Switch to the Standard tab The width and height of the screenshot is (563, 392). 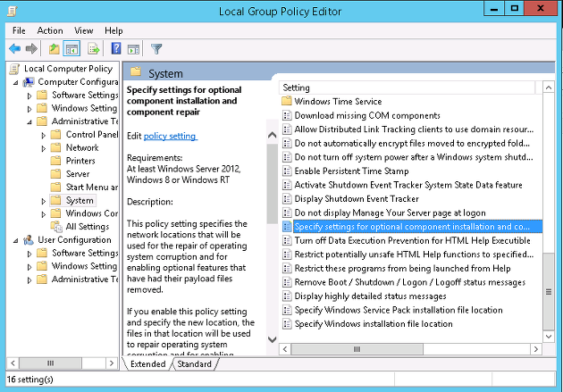[x=194, y=364]
